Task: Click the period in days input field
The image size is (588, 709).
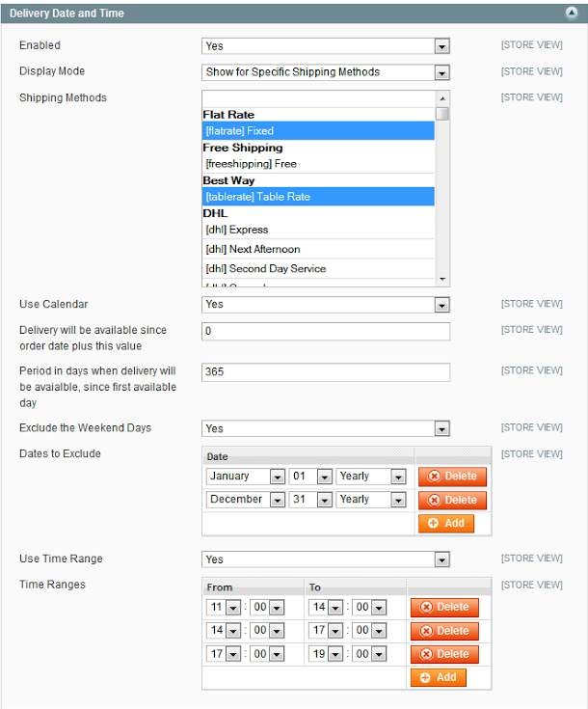Action: coord(326,372)
